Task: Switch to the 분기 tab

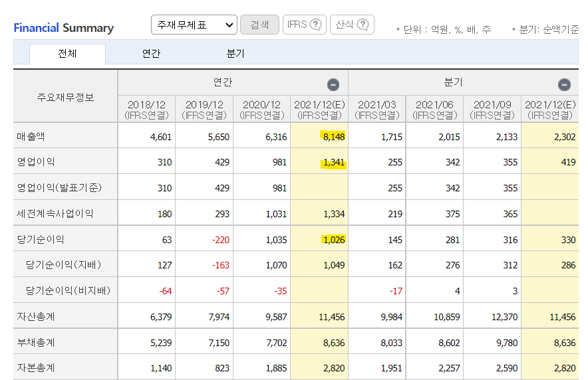Action: point(235,54)
